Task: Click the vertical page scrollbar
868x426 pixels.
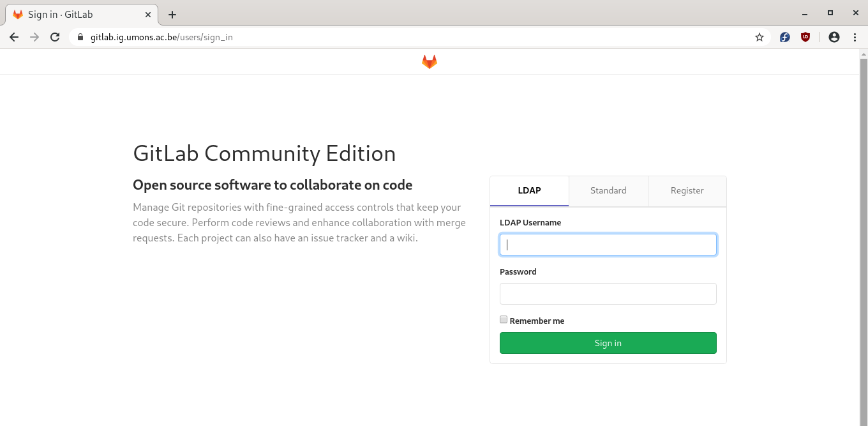Action: [x=864, y=236]
